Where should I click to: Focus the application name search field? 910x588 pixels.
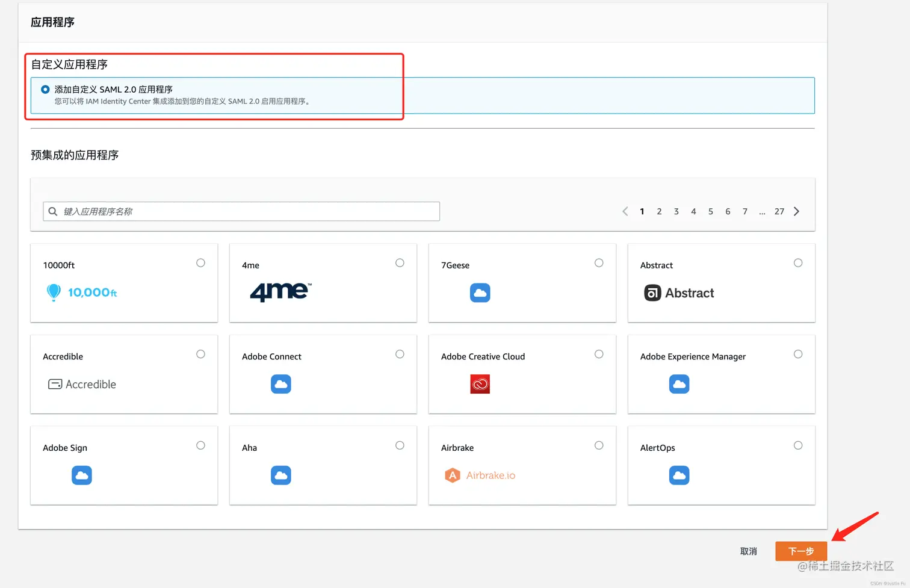(x=241, y=211)
